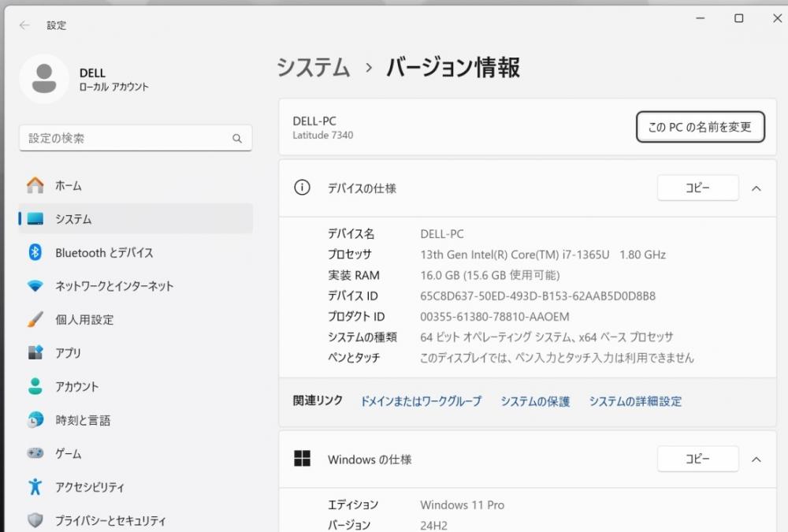Maximize the 設定 window
The image size is (788, 532).
(x=739, y=18)
